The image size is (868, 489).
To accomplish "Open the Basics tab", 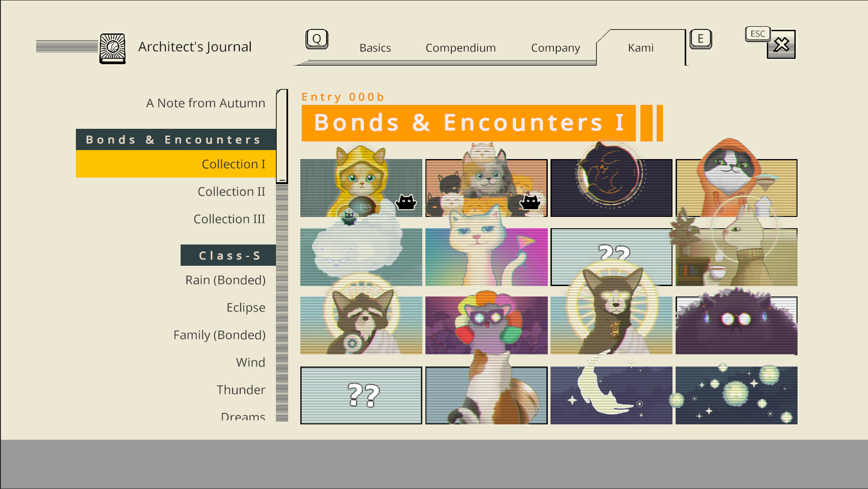I will (375, 48).
